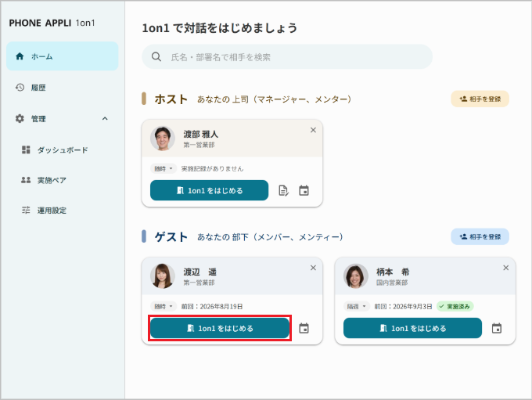Open ダッシュボード in sidebar

(62, 150)
